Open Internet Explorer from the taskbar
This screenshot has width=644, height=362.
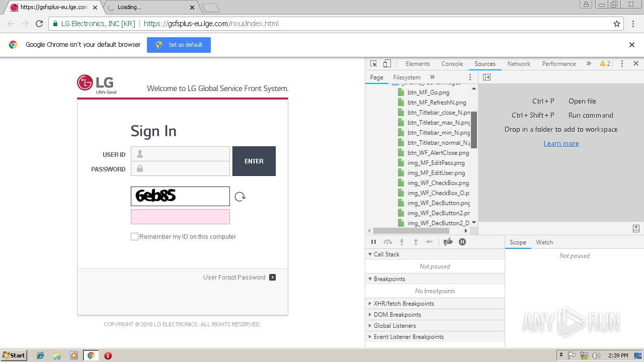[x=40, y=355]
